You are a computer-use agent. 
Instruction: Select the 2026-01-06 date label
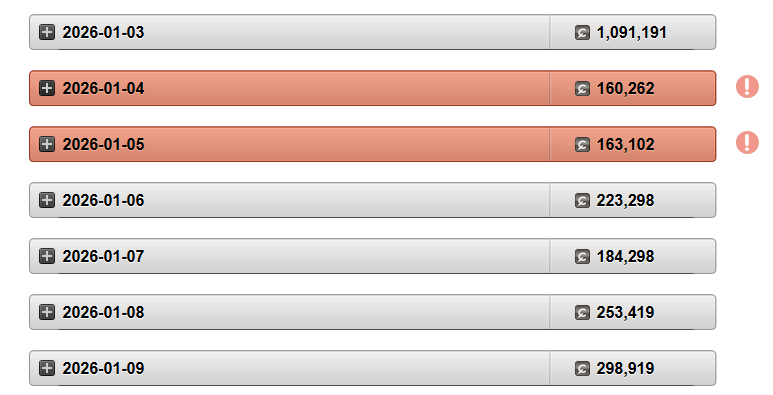(104, 200)
